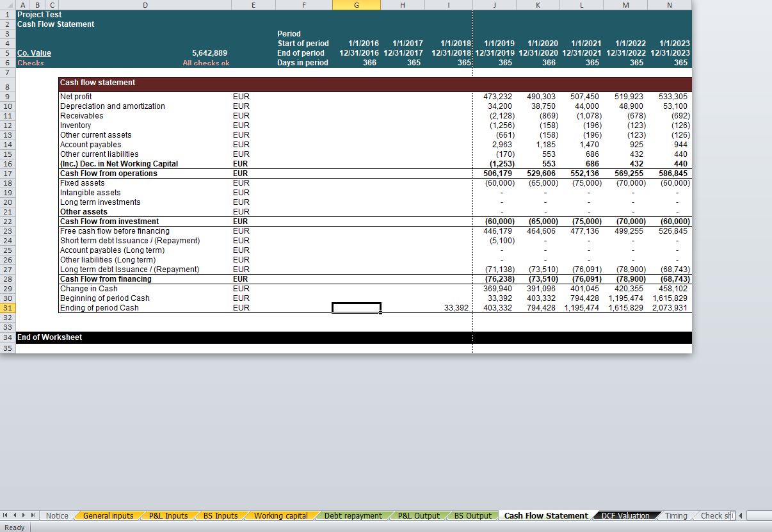This screenshot has width=772, height=532.
Task: Open the Notice sheet tab
Action: (57, 515)
